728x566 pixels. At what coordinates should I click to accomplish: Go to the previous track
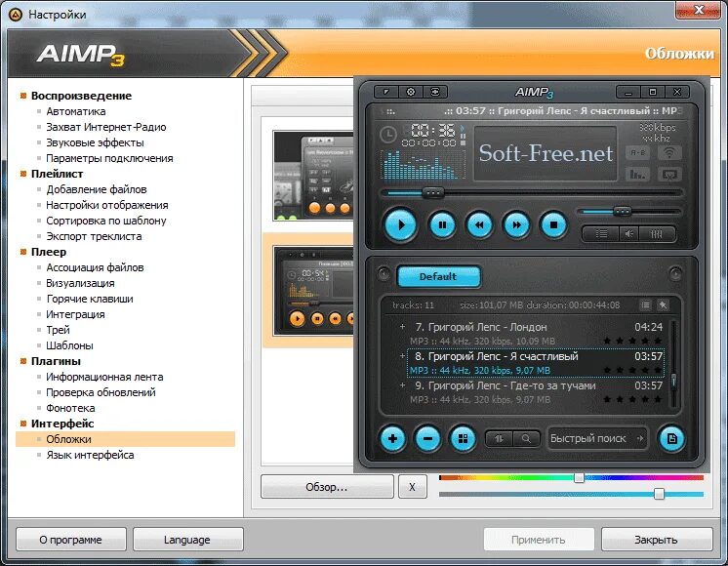[x=479, y=224]
